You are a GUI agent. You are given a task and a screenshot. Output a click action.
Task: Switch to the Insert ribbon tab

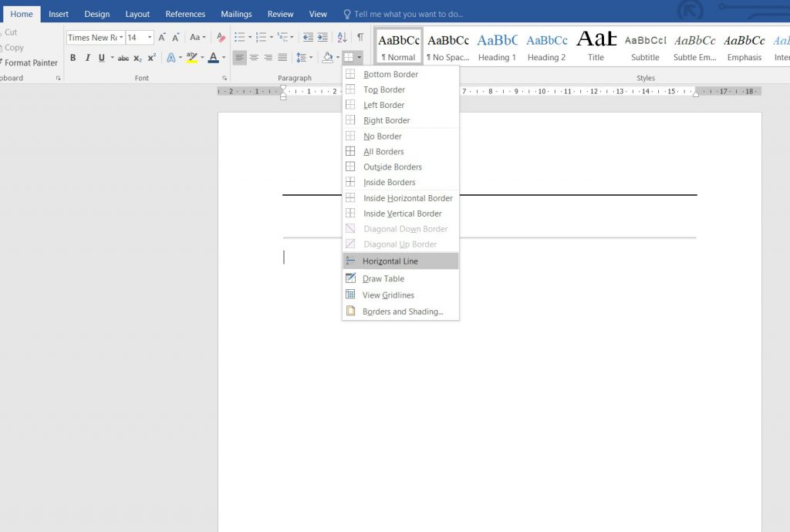point(59,13)
